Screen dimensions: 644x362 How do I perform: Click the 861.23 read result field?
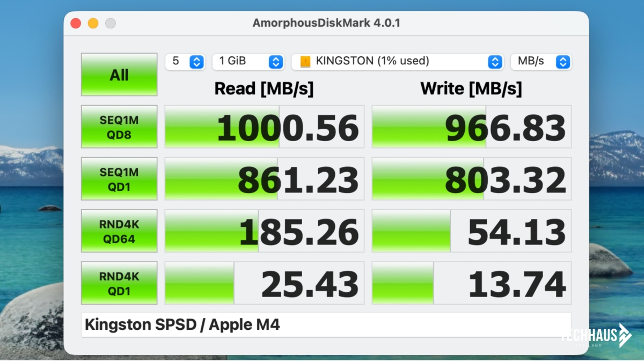tap(264, 179)
